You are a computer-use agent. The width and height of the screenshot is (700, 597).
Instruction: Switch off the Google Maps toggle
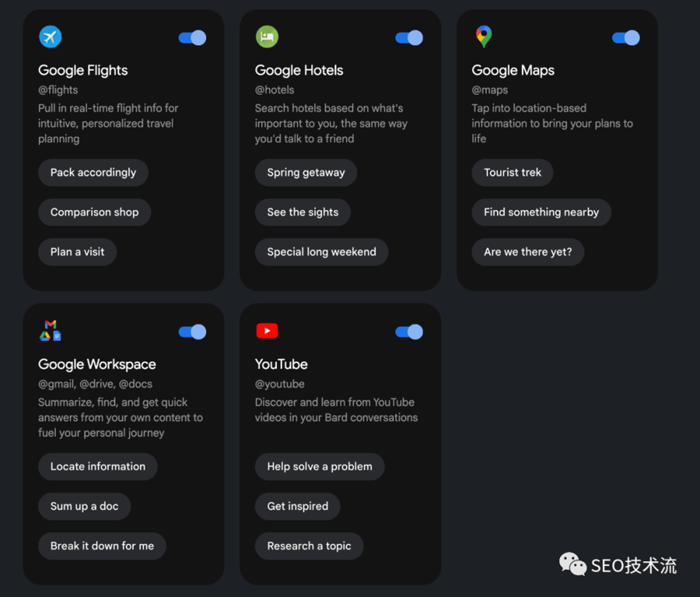click(x=625, y=37)
